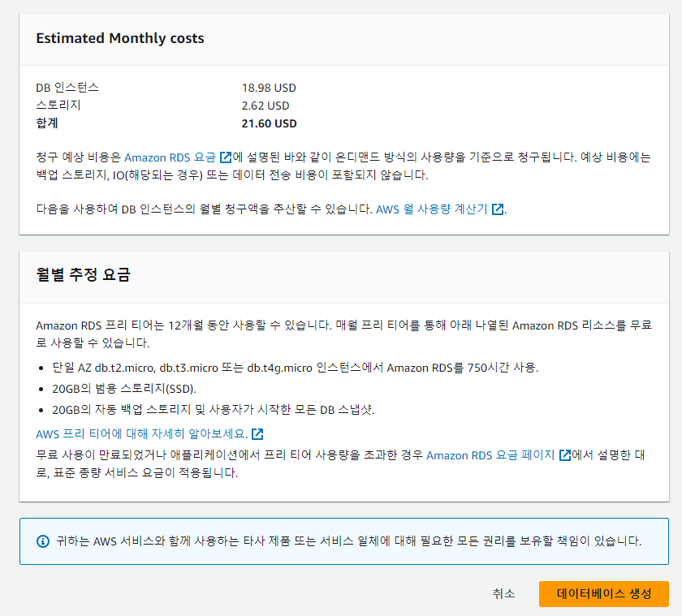
Task: Open AWS 프리 티어에 대해 자세히 알아보세요 link
Action: 142,434
